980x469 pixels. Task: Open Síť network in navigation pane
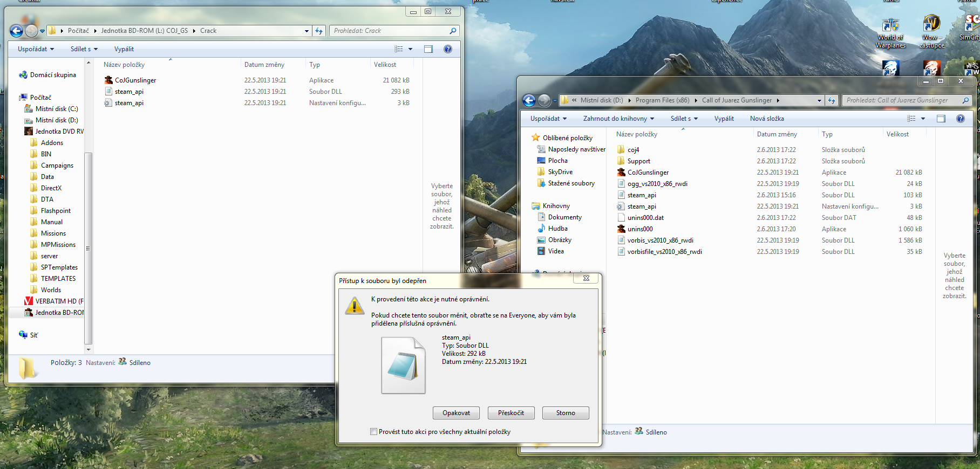(33, 335)
